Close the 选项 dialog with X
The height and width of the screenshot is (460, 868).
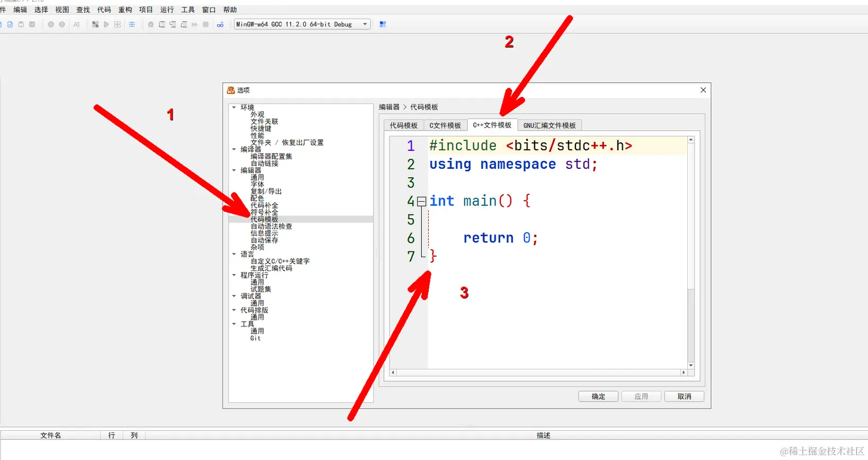click(x=703, y=90)
